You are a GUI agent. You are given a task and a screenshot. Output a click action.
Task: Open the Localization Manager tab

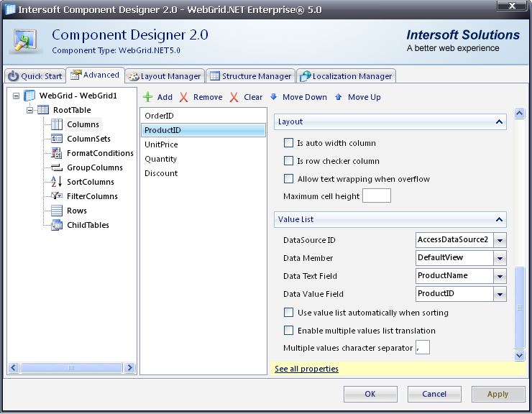click(x=346, y=76)
